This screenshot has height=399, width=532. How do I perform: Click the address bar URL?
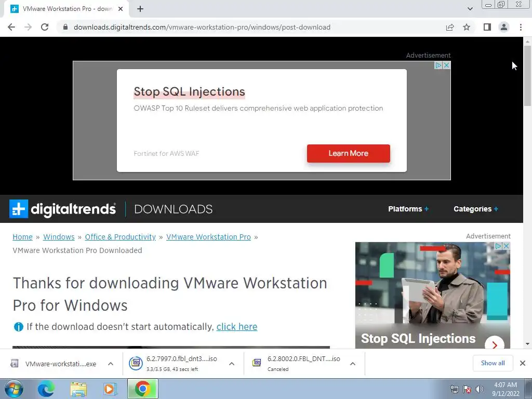coord(202,27)
